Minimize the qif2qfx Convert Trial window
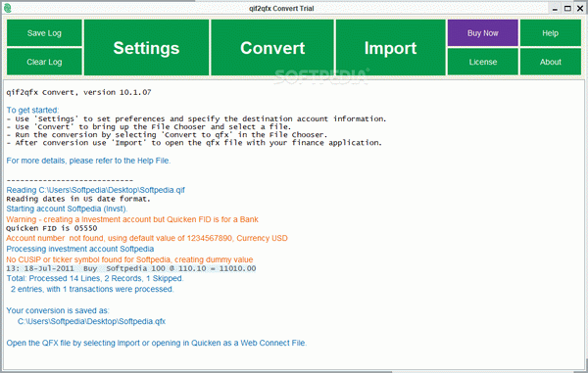Viewport: 588px width, 373px height. coord(556,8)
